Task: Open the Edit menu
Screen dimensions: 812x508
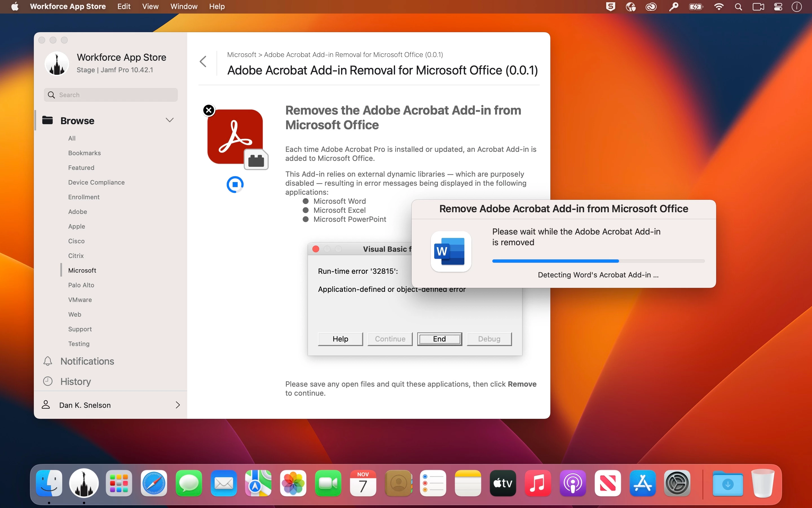Action: pyautogui.click(x=124, y=6)
